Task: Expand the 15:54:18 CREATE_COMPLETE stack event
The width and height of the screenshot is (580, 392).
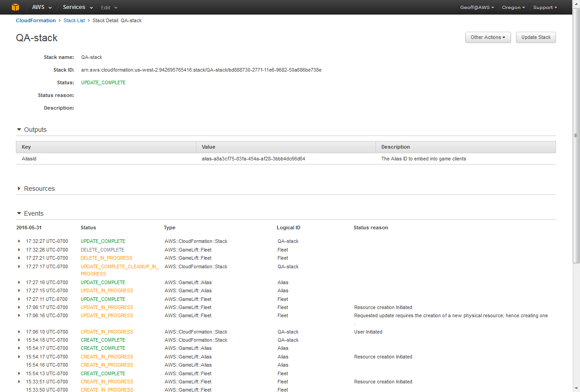Action: 19,340
